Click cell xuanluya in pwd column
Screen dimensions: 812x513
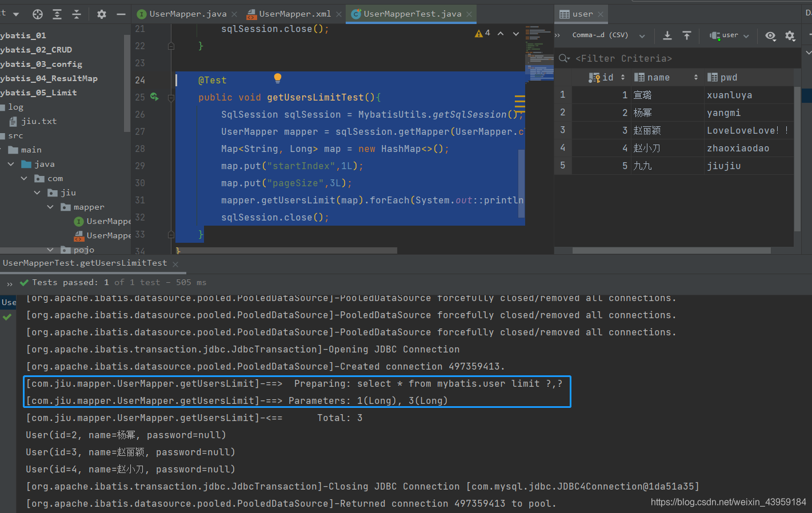749,95
